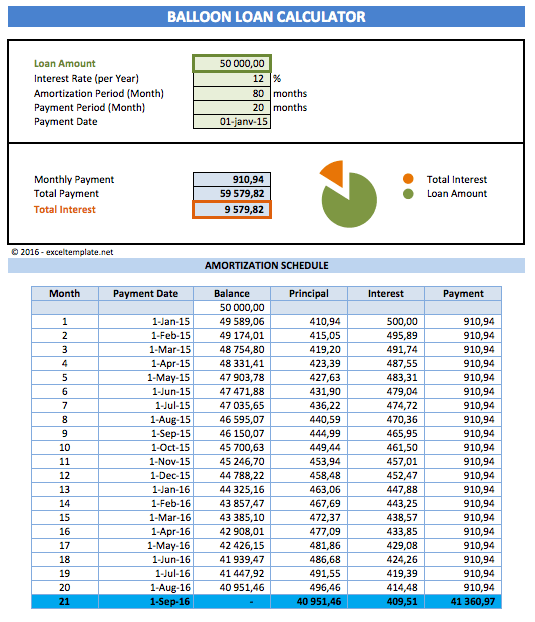Click balance cell 43 857,47
Screen dimensions: 535x622
click(x=232, y=503)
